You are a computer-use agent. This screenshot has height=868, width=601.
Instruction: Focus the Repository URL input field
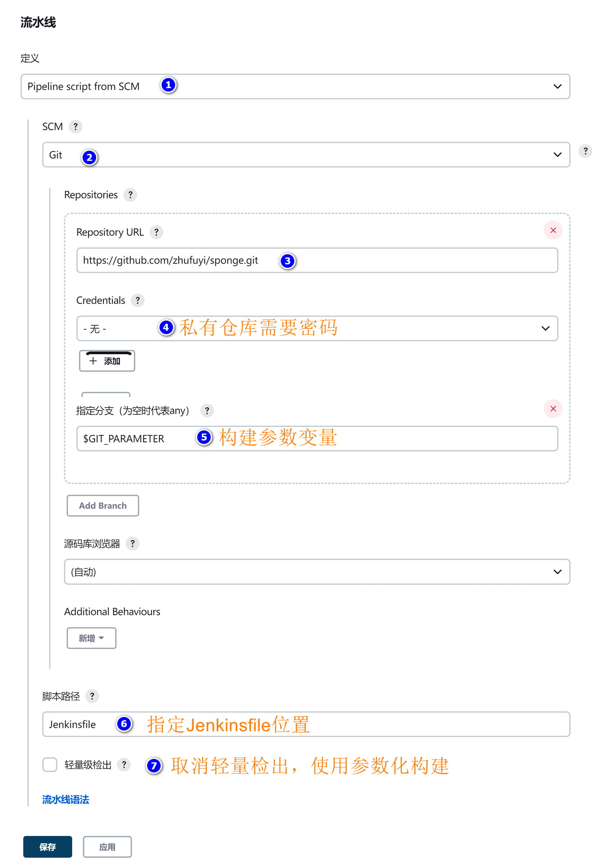[x=317, y=260]
